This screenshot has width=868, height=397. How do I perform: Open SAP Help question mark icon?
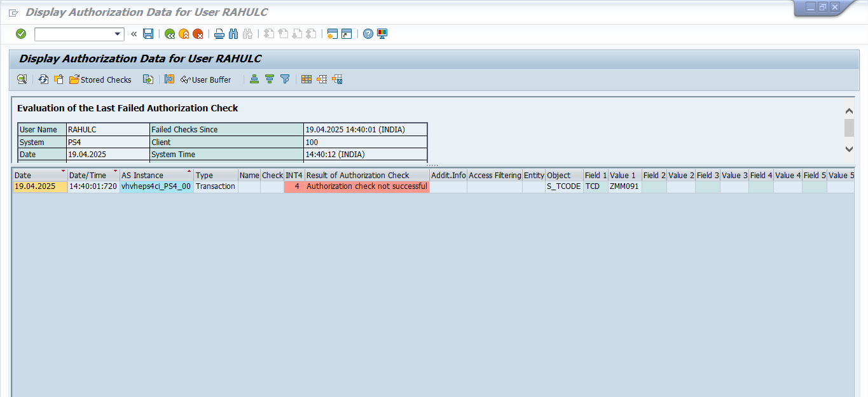[368, 34]
